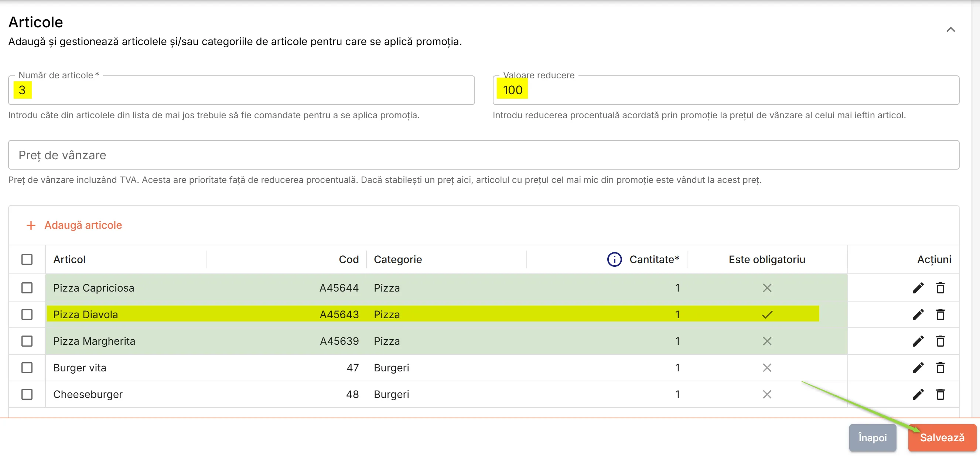Click the Cheeseburger article name

pyautogui.click(x=88, y=395)
